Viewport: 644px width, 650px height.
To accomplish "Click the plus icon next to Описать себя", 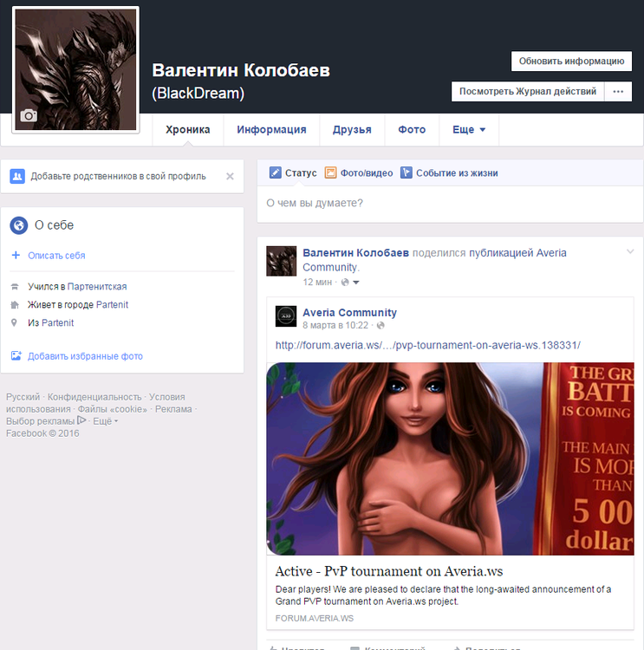I will (16, 255).
